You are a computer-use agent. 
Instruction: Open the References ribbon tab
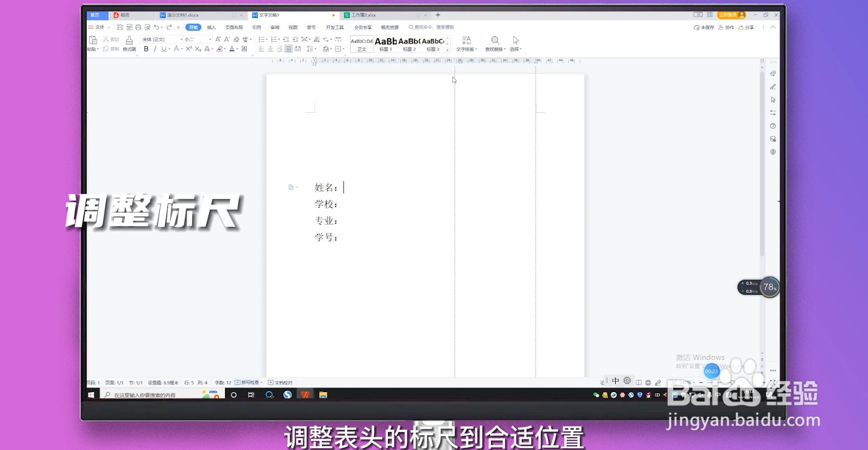(x=257, y=27)
